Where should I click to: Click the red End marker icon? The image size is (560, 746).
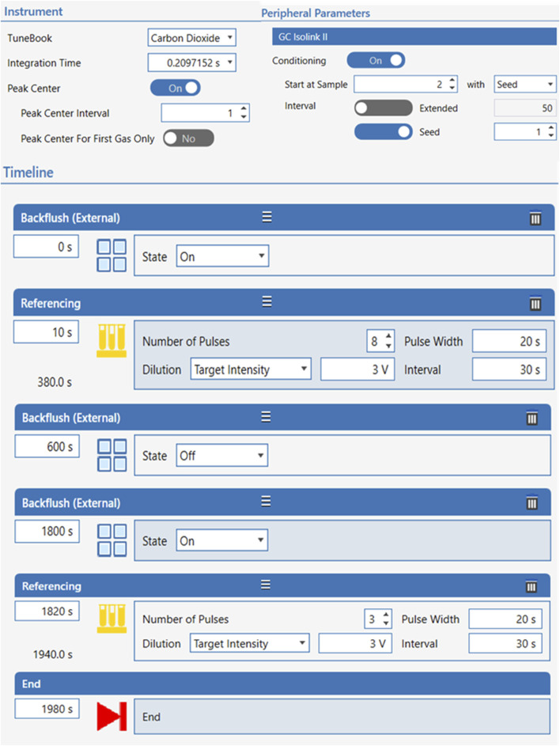click(x=112, y=716)
